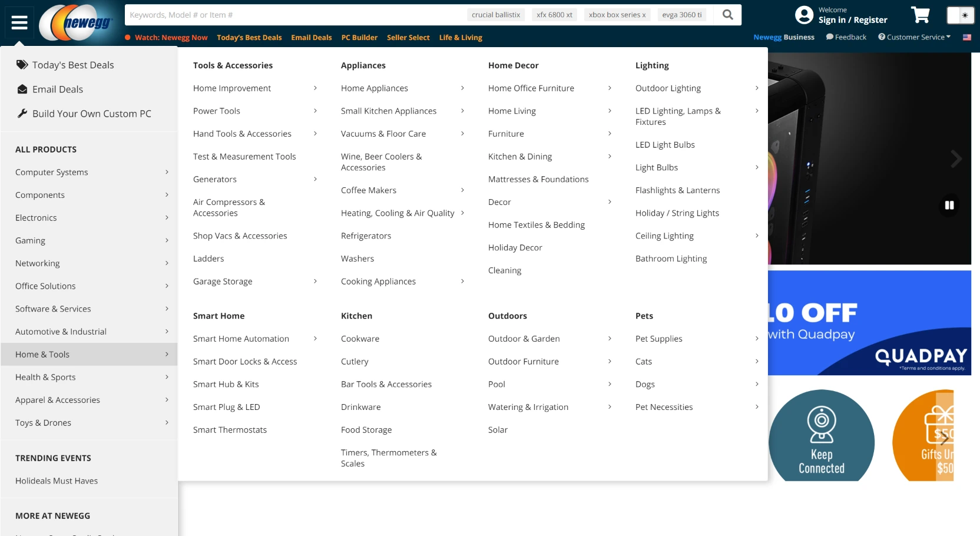
Task: Open the PC Builder nav item
Action: [359, 38]
